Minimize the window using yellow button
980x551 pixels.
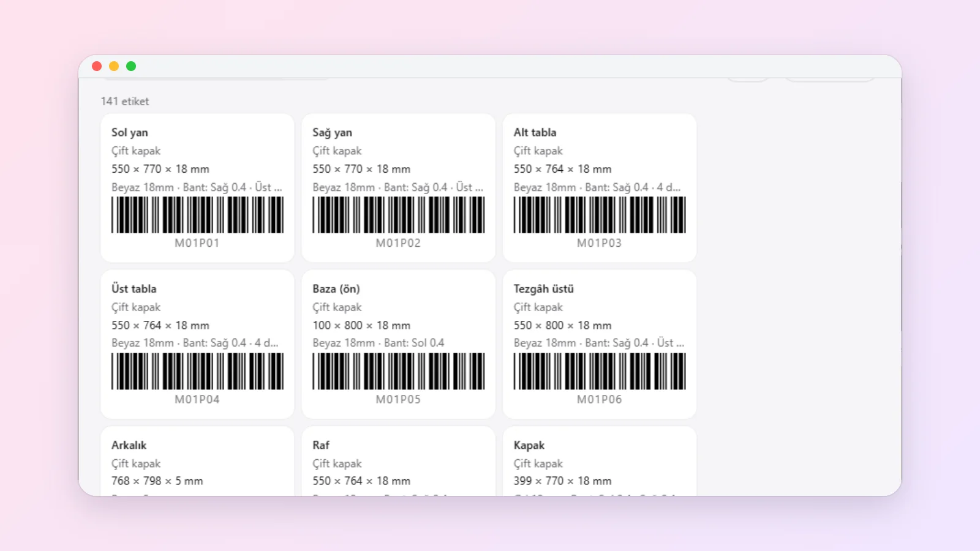pyautogui.click(x=114, y=66)
